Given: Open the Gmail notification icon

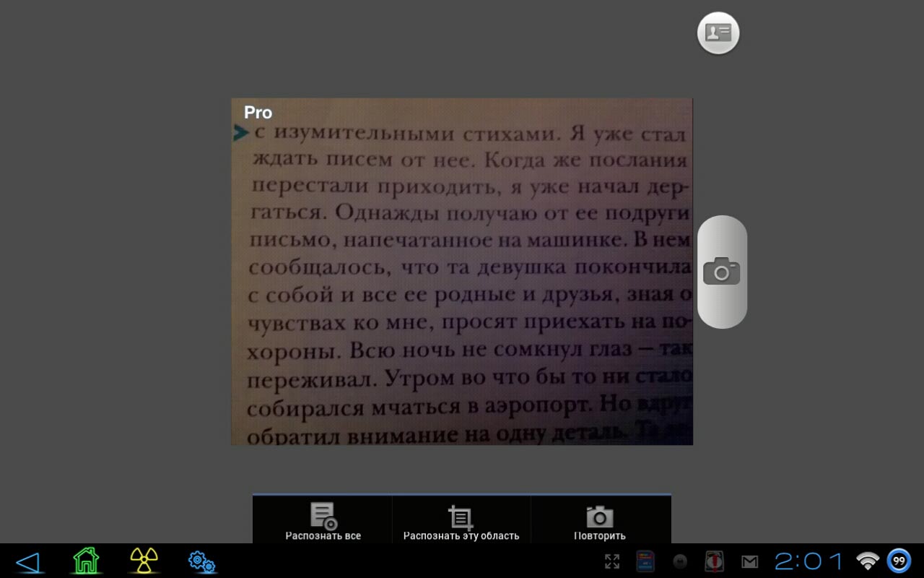Looking at the screenshot, I should [x=749, y=561].
